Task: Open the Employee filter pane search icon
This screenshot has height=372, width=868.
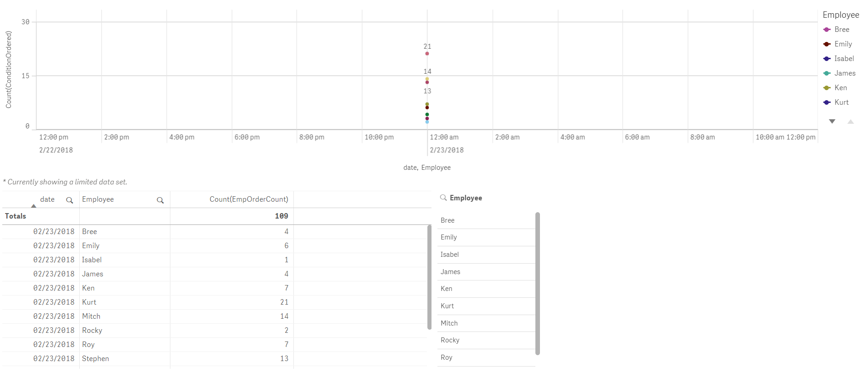Action: pyautogui.click(x=443, y=198)
